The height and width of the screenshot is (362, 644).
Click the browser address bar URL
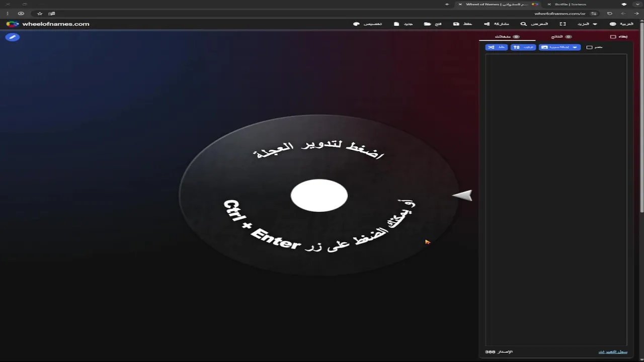(x=560, y=14)
